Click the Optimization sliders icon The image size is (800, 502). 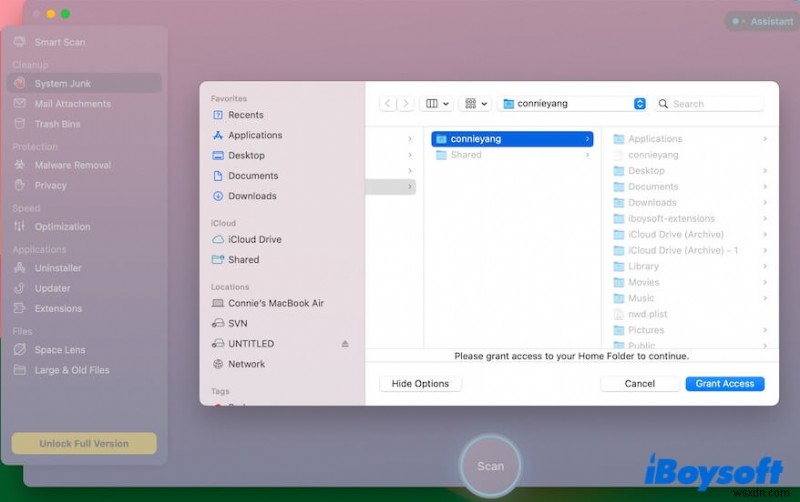click(x=19, y=227)
